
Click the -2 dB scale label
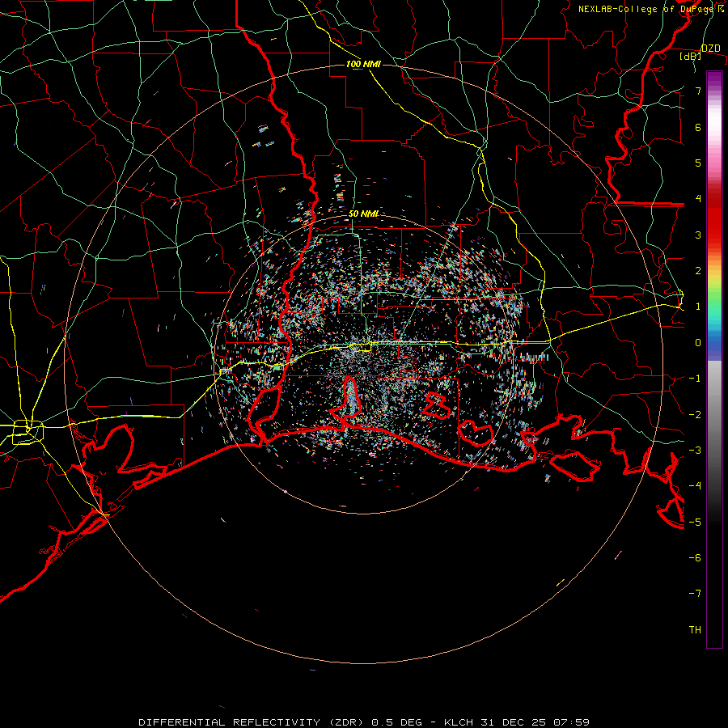pyautogui.click(x=695, y=414)
